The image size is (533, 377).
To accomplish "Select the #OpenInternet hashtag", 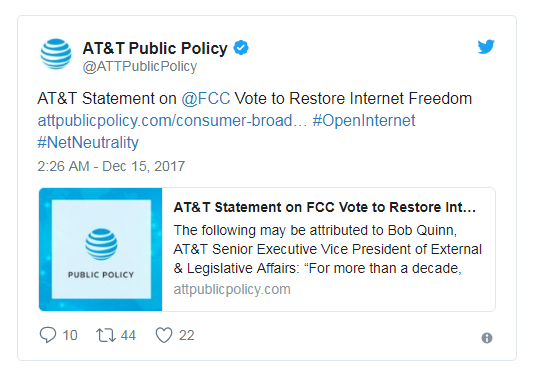I will tap(364, 121).
